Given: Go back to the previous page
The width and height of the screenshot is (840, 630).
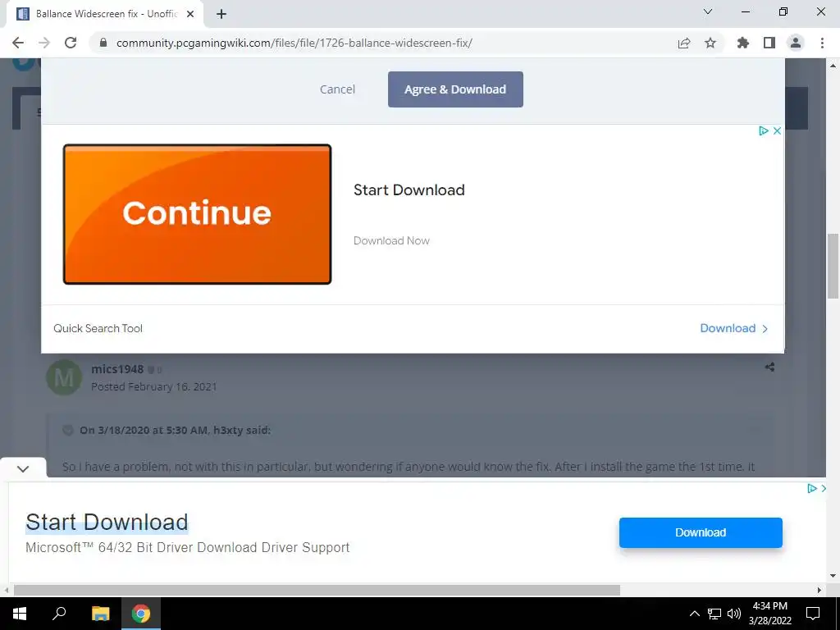Looking at the screenshot, I should (x=18, y=43).
